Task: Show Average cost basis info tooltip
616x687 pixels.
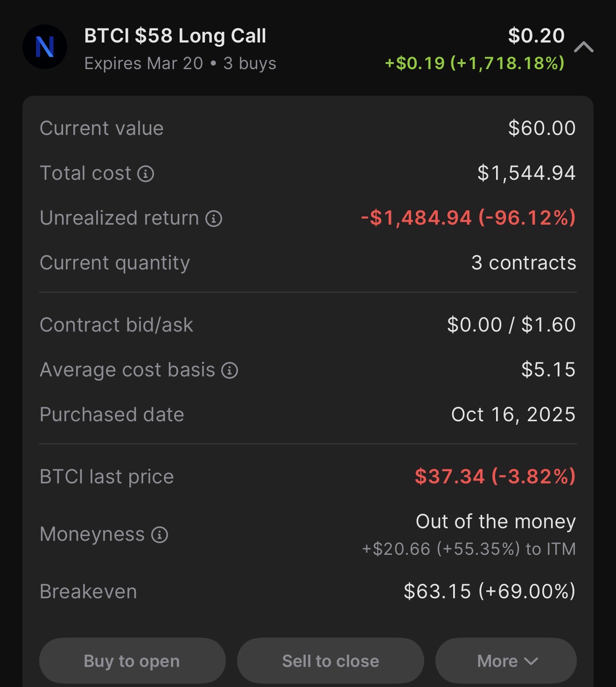Action: [x=230, y=370]
